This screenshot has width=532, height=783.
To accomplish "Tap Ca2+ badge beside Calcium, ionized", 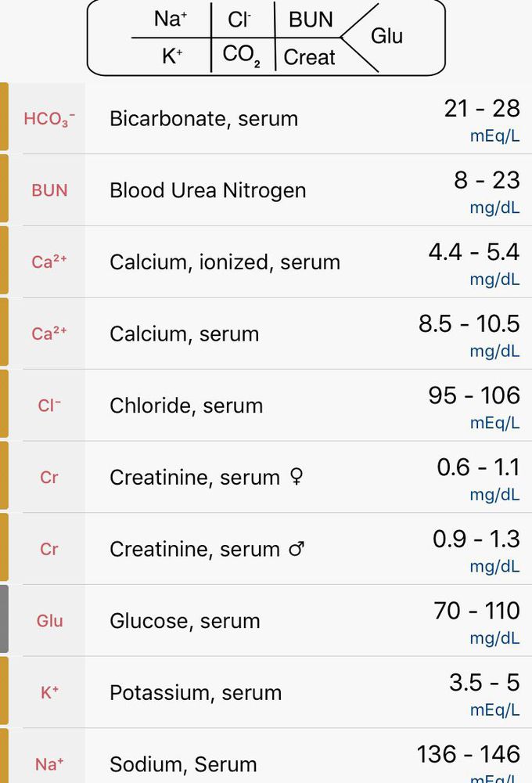I will coord(49,262).
